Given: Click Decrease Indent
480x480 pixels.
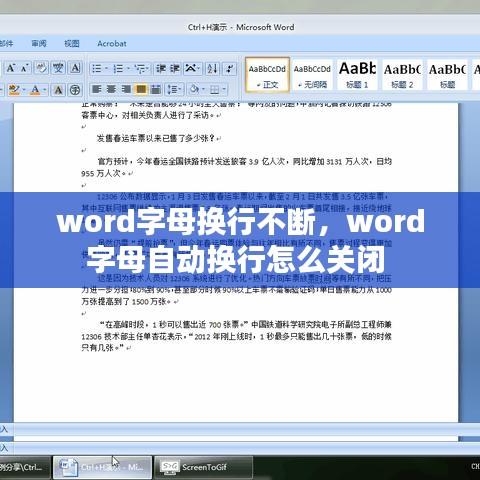Looking at the screenshot, I should (161, 69).
